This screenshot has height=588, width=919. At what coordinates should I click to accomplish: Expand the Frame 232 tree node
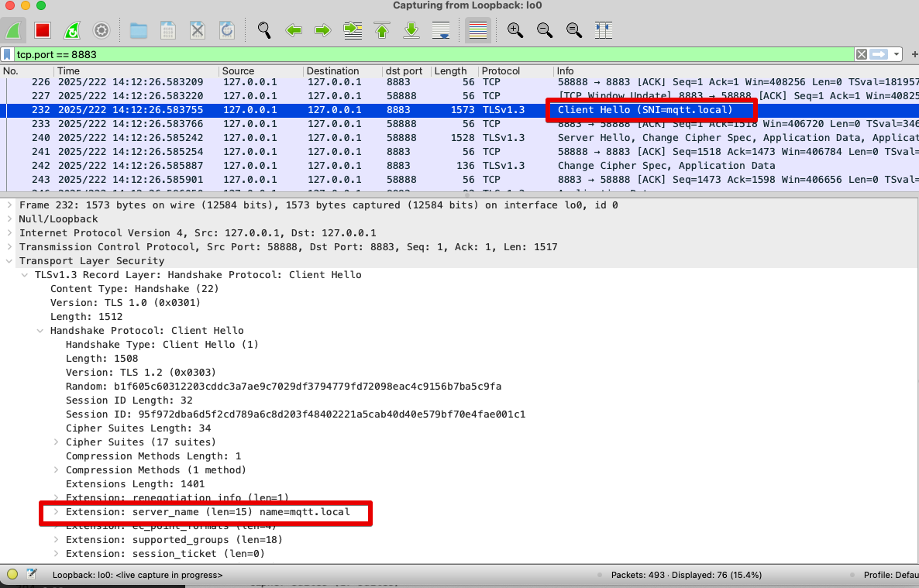pos(9,205)
